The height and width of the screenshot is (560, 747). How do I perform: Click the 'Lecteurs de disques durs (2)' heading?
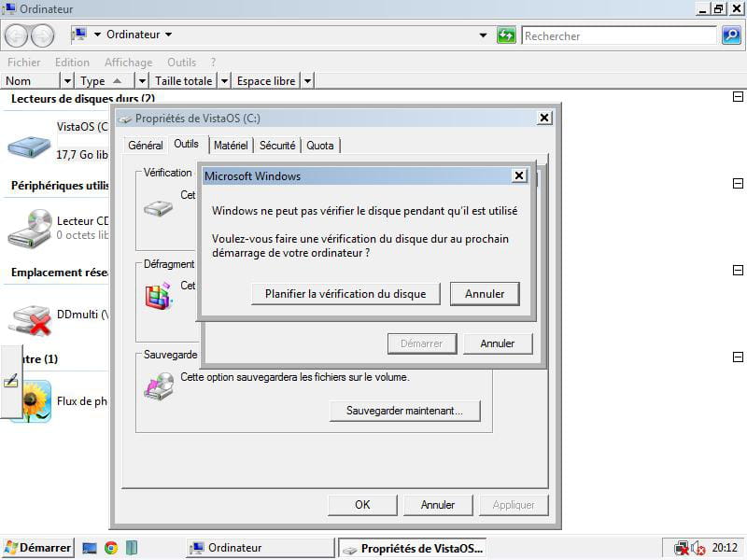tap(83, 99)
